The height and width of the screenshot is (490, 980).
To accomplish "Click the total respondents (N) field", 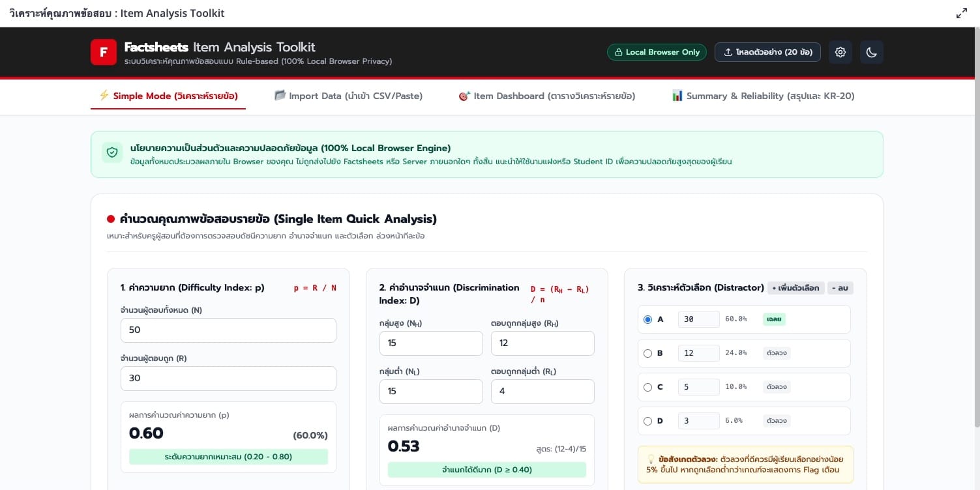I will tap(228, 330).
